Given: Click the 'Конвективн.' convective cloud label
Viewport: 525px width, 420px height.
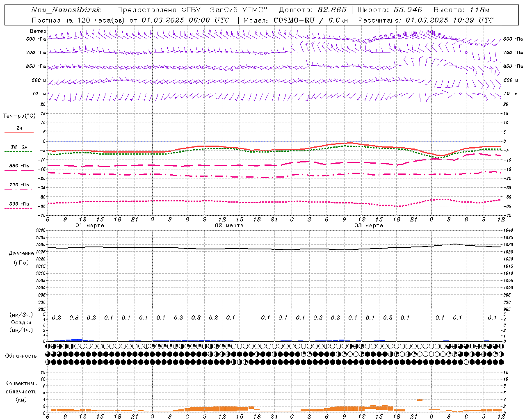Looking at the screenshot, I should (21, 383).
